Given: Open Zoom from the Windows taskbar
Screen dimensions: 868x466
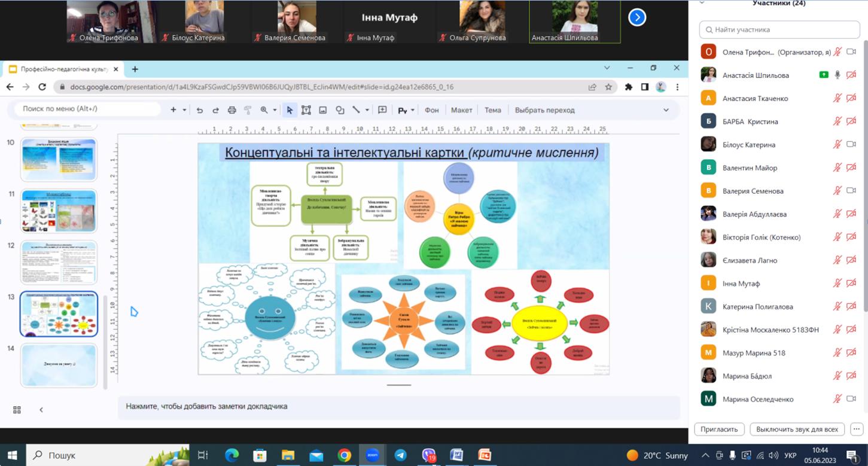Looking at the screenshot, I should tap(372, 455).
